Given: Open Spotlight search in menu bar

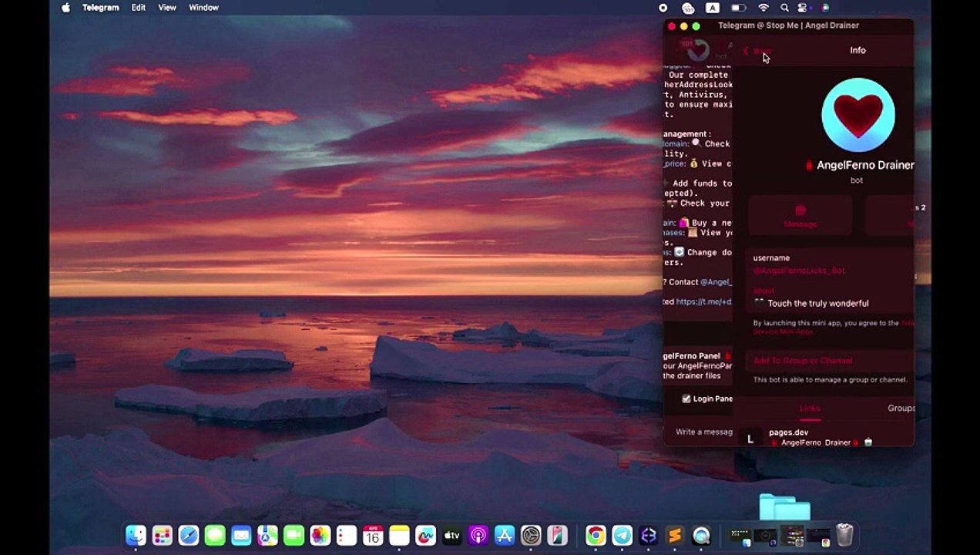Looking at the screenshot, I should pos(784,8).
